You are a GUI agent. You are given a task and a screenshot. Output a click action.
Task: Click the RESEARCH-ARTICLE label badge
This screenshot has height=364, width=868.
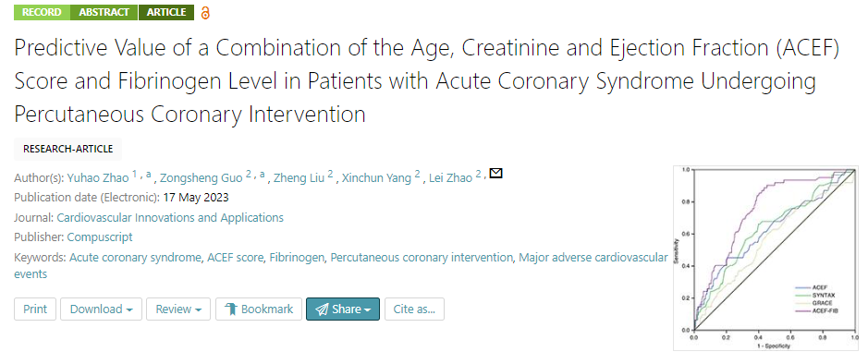click(67, 149)
